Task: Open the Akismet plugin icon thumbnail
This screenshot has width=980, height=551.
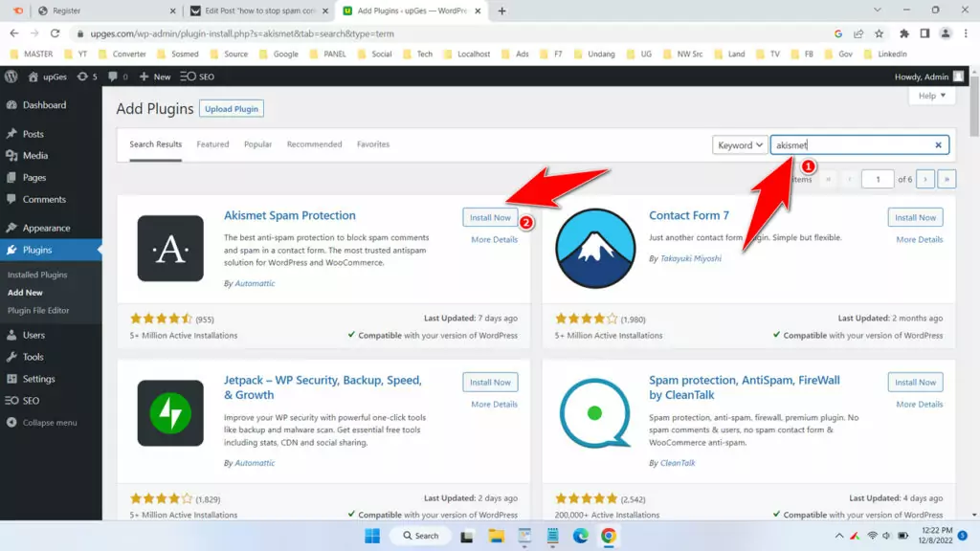Action: (170, 249)
